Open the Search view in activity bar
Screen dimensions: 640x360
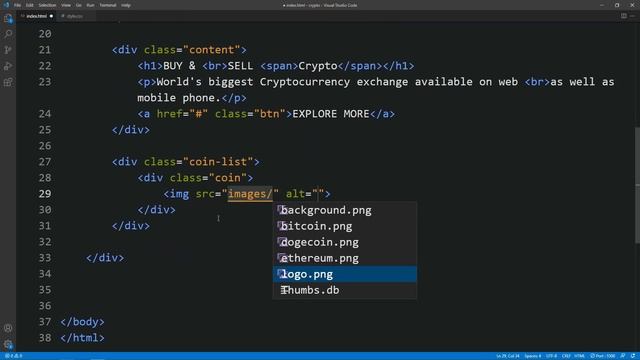coord(8,34)
